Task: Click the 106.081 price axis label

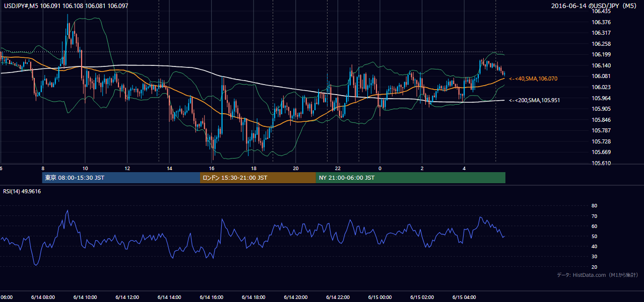Action: coord(602,76)
